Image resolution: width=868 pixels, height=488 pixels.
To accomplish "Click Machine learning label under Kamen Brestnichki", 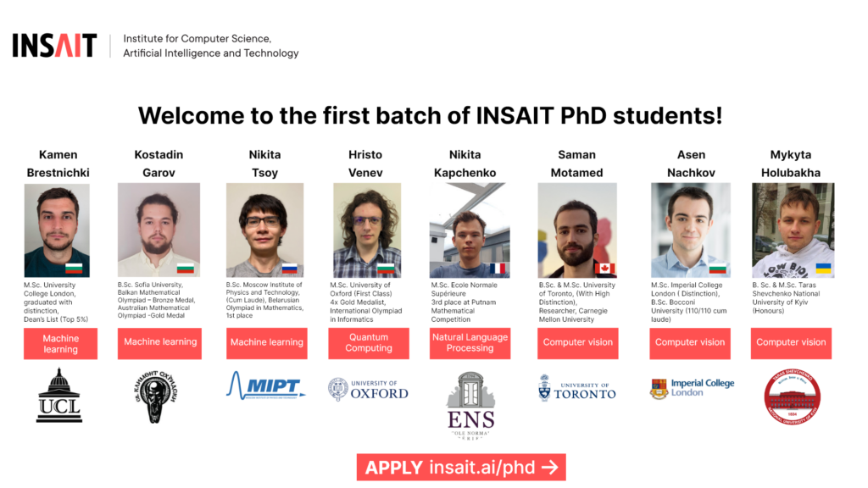I will pos(60,344).
